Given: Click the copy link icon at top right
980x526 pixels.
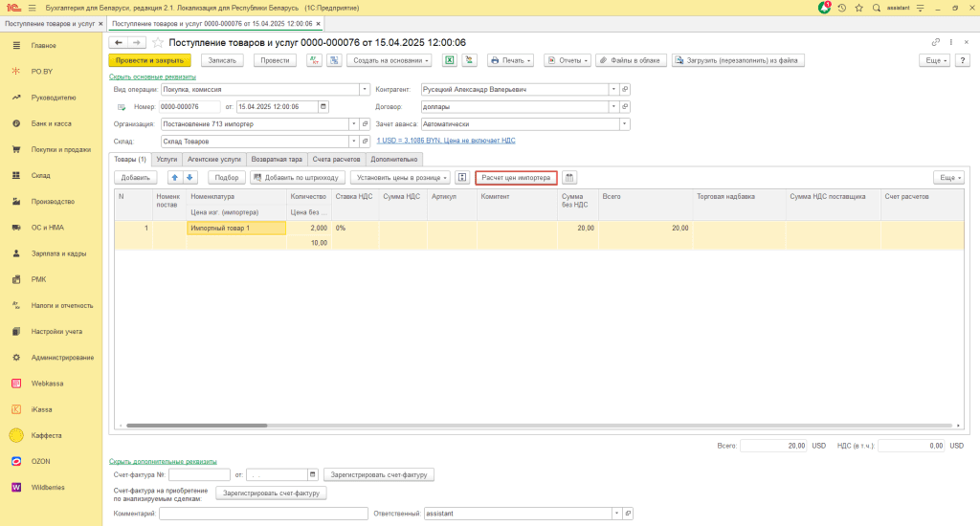Looking at the screenshot, I should coord(935,43).
